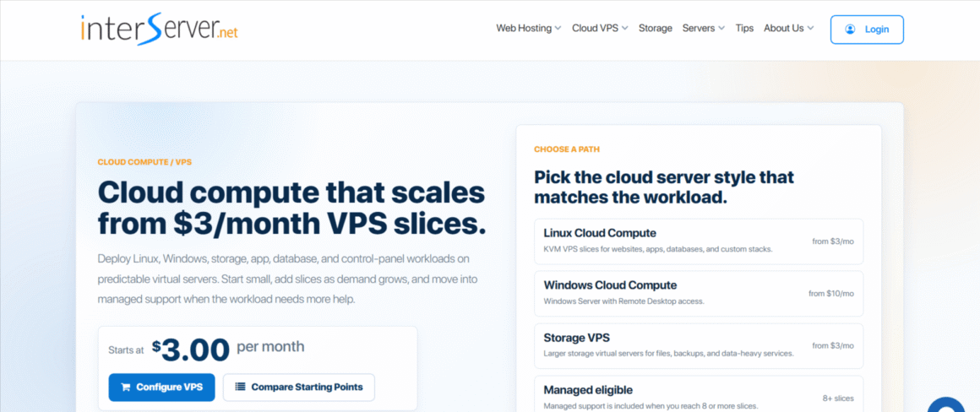Select the Storage VPS card
980x412 pixels.
coord(698,346)
